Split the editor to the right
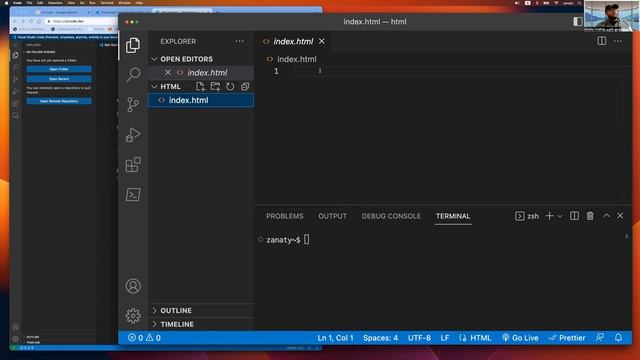The height and width of the screenshot is (360, 640). tap(602, 41)
